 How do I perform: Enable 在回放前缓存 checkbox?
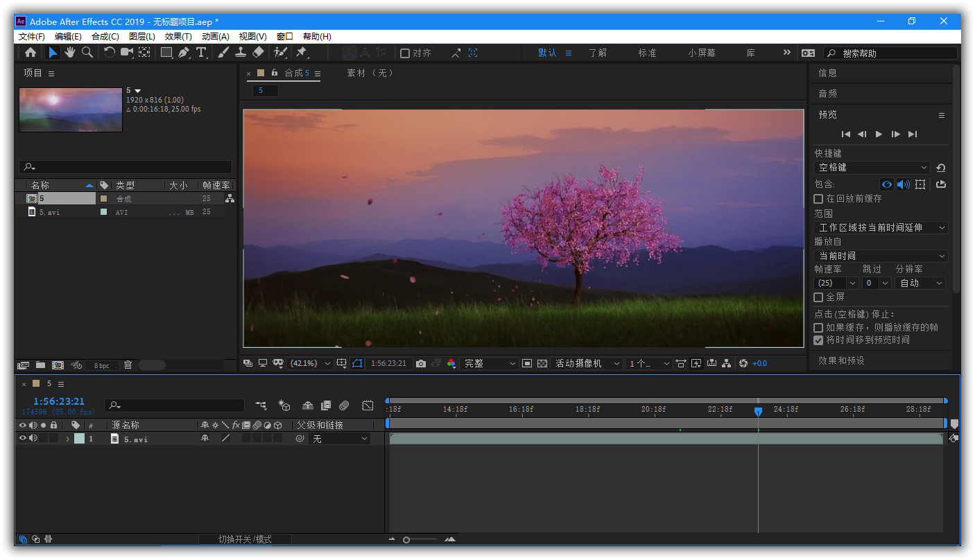[x=818, y=199]
